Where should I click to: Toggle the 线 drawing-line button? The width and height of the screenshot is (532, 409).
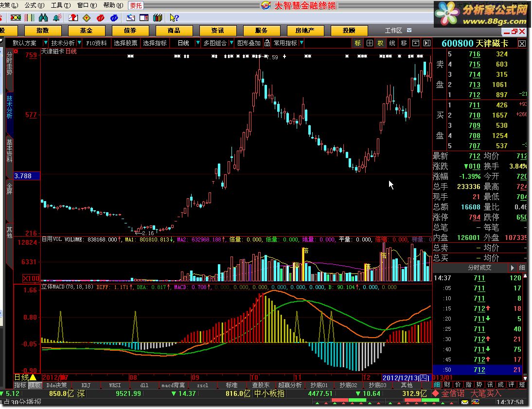pyautogui.click(x=392, y=43)
